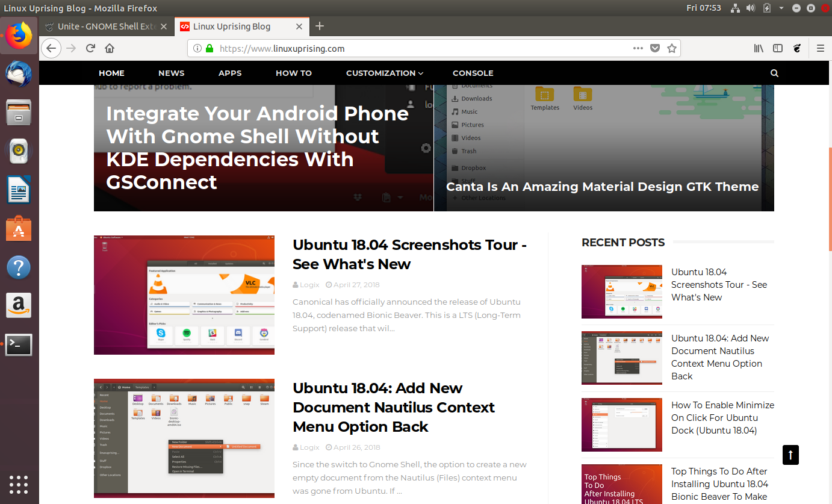
Task: Click the browser forward arrow
Action: 71,48
